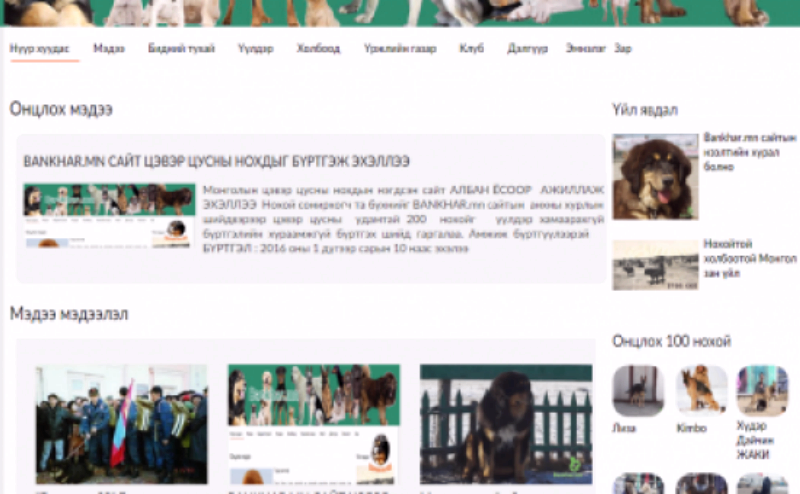Select the Лиза dog avatar
This screenshot has height=494, width=800.
638,391
